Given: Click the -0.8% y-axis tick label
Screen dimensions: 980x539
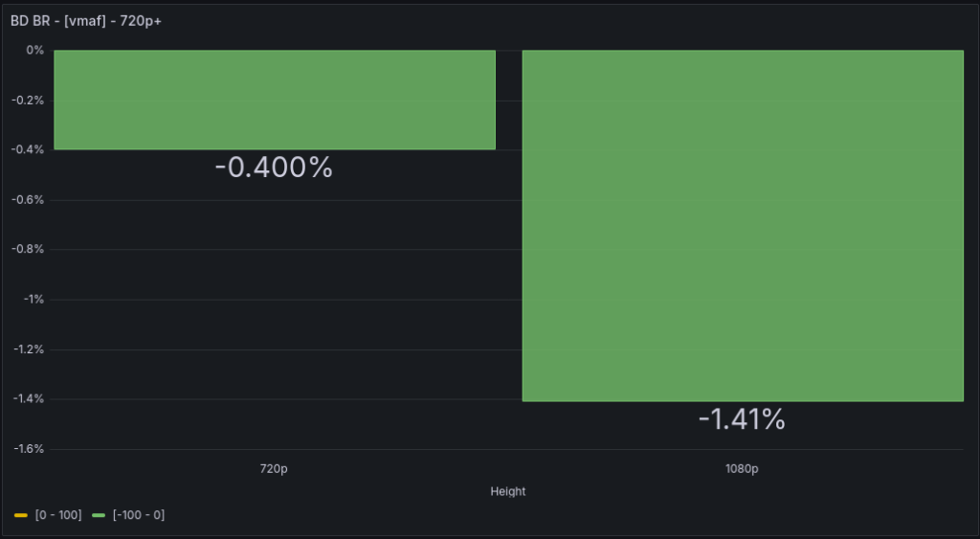Looking at the screenshot, I should [x=29, y=249].
